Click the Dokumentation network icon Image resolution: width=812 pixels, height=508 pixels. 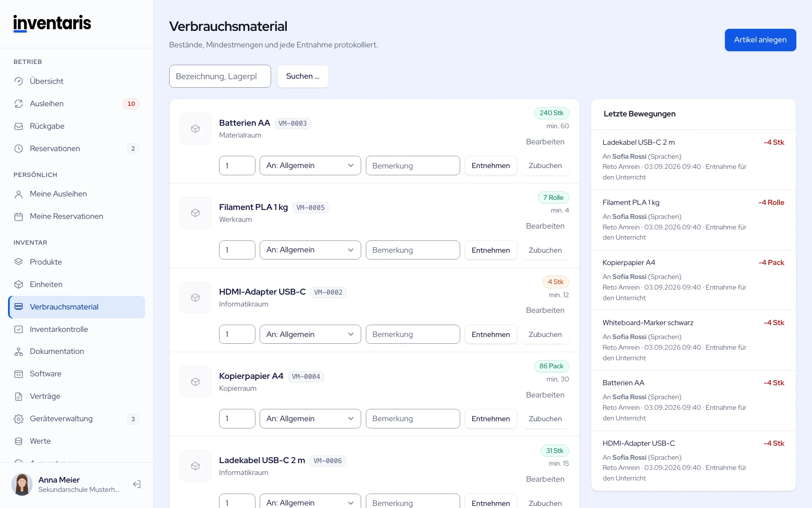[19, 351]
